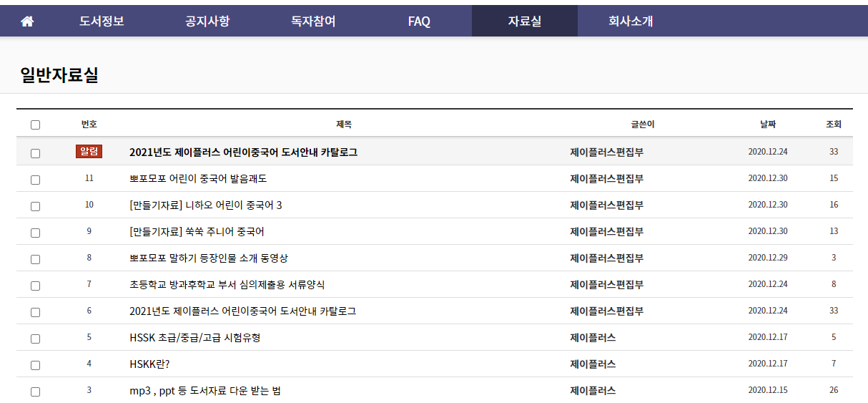Check the box for post number 5

coord(35,339)
